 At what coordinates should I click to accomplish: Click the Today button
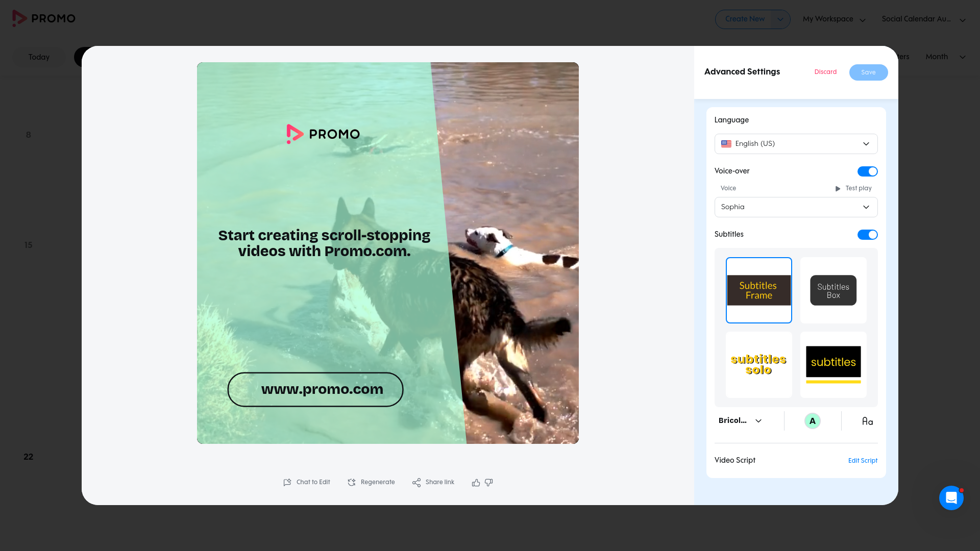pyautogui.click(x=39, y=57)
